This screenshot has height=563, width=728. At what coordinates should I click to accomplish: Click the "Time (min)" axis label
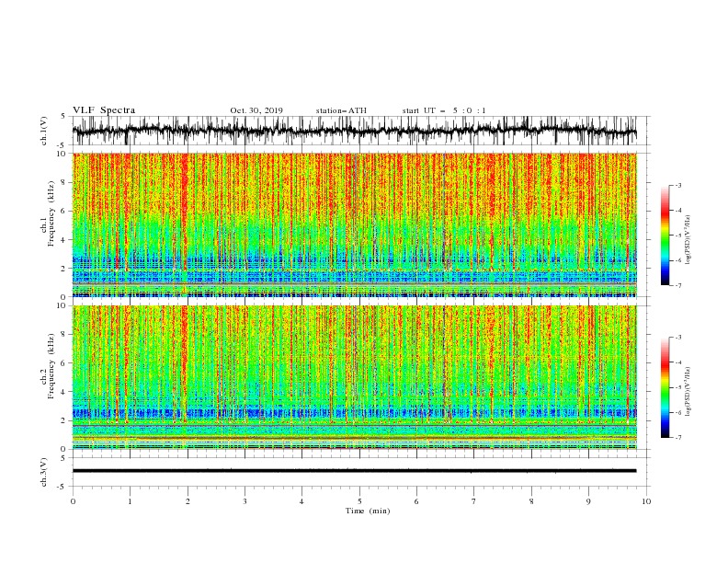tap(368, 511)
